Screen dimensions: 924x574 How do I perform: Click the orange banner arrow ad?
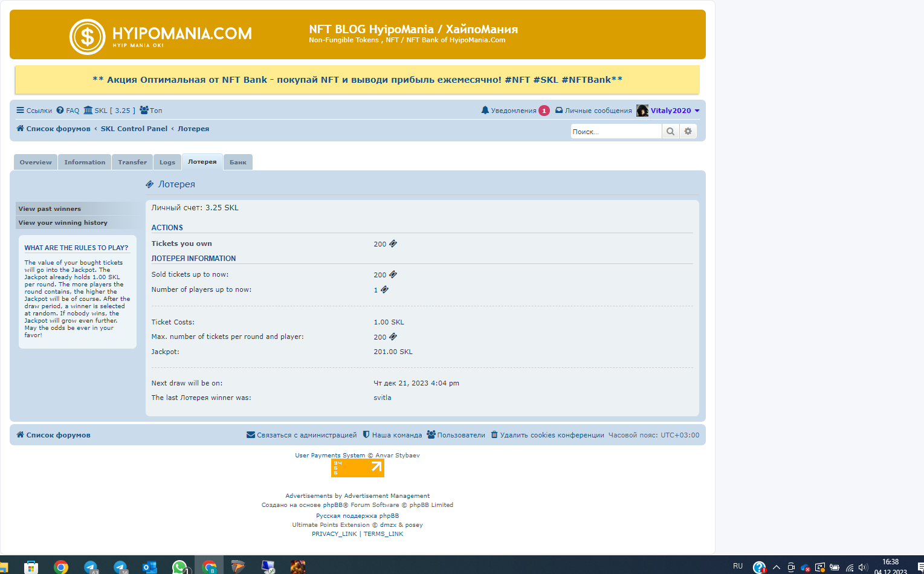358,468
